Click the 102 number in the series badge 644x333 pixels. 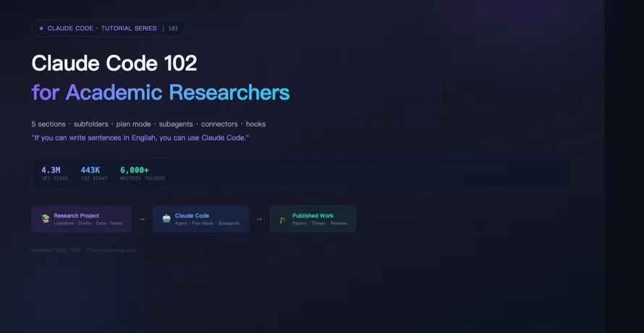[173, 28]
